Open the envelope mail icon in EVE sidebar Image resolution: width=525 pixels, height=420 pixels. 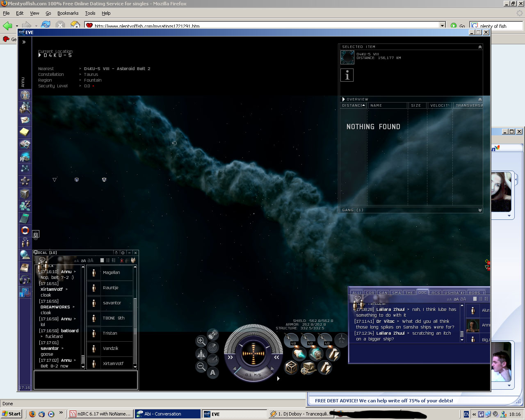point(25,120)
